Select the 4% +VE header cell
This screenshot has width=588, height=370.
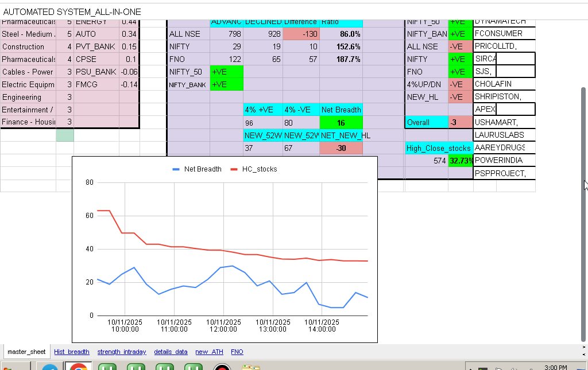point(263,110)
